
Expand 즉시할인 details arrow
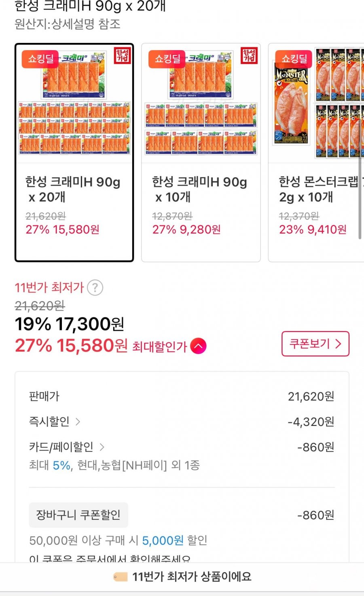78,422
